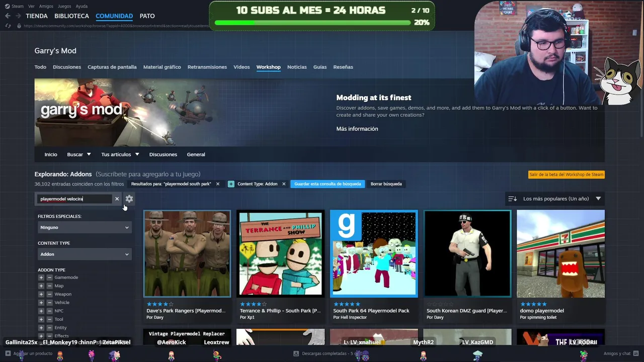Open the Terrance & Phillip show thumbnail
Viewport: 644px width, 362px height.
(x=281, y=254)
